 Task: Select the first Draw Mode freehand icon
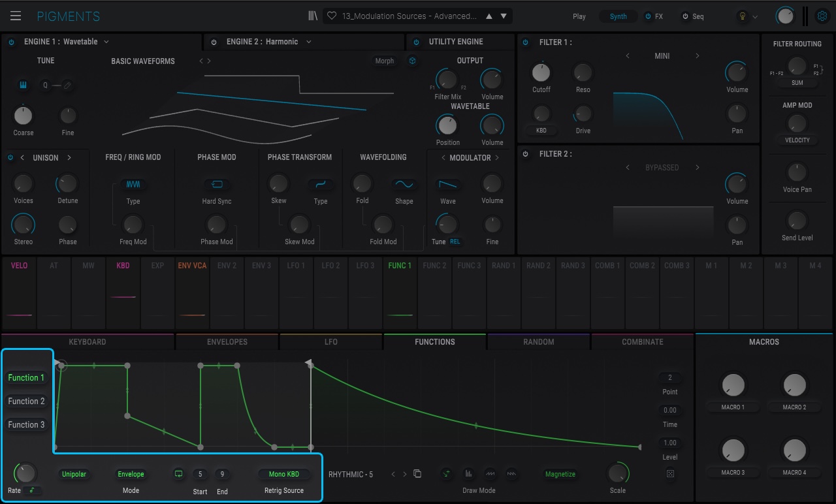coord(447,474)
